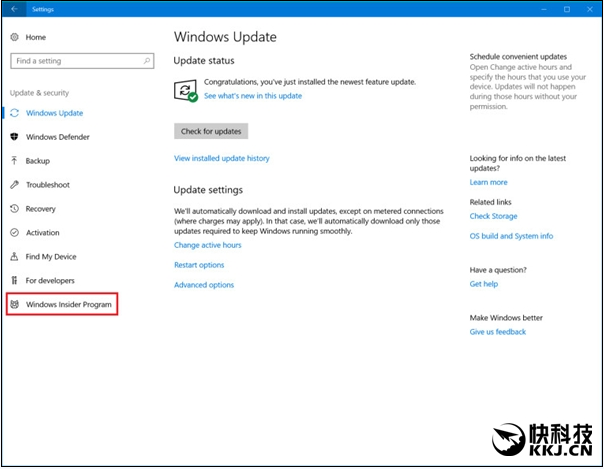Minimize the Settings window
604x469 pixels.
(544, 9)
